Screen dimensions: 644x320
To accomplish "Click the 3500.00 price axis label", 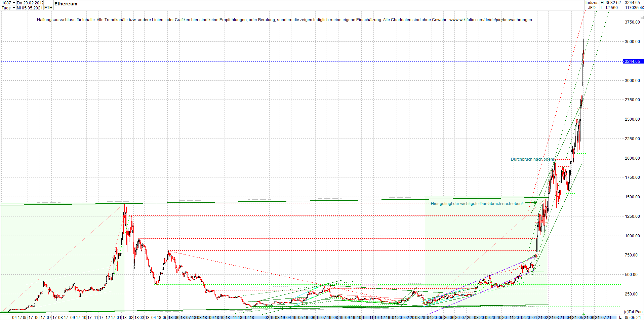I will click(632, 42).
